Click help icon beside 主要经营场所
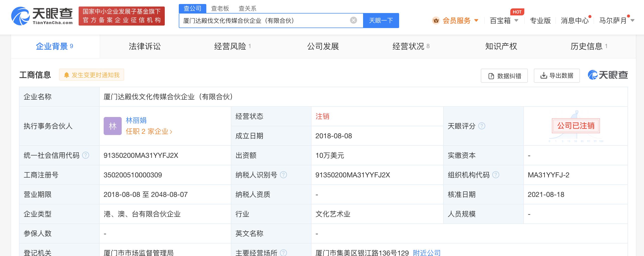This screenshot has width=644, height=256. pyautogui.click(x=283, y=252)
